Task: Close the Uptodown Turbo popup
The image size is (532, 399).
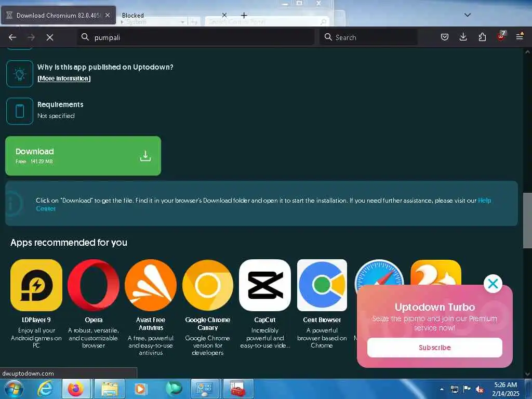Action: (x=493, y=284)
